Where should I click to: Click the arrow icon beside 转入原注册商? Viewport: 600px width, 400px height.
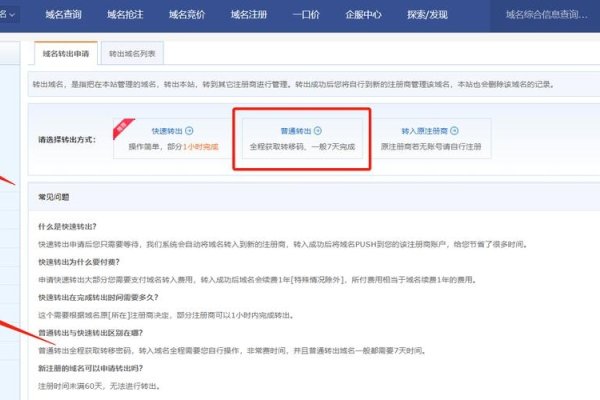point(454,131)
